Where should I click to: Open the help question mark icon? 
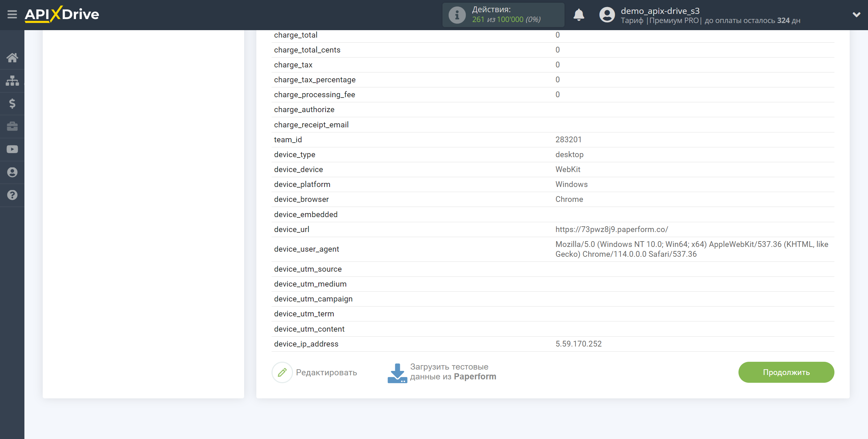(x=12, y=195)
